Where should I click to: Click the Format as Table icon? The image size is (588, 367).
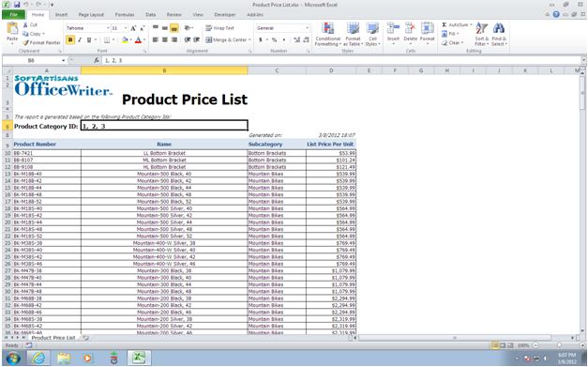click(x=353, y=28)
